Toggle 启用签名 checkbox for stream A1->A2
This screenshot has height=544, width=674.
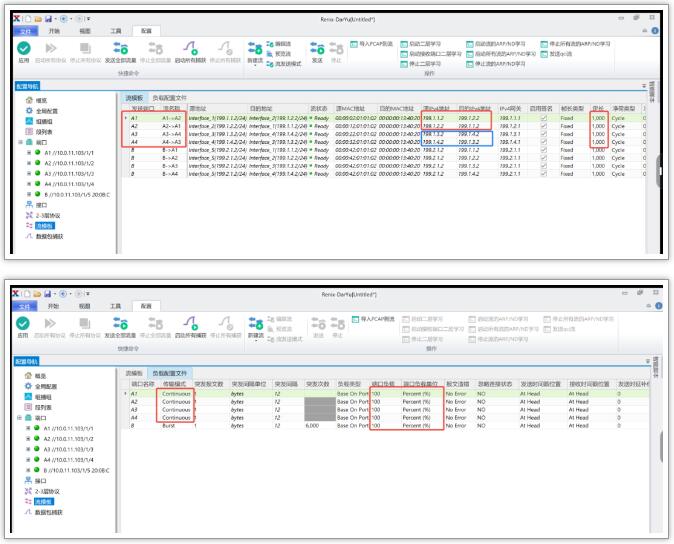(x=544, y=117)
